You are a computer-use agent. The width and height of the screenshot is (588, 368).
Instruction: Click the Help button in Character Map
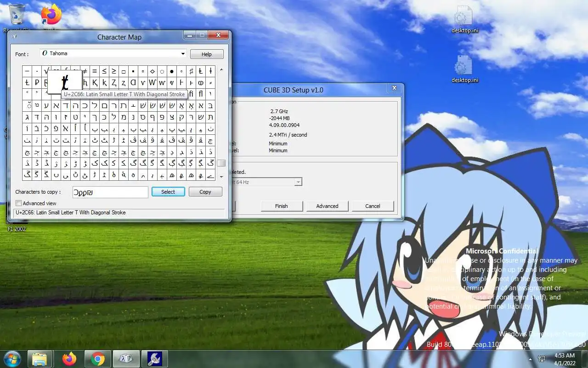coord(207,54)
